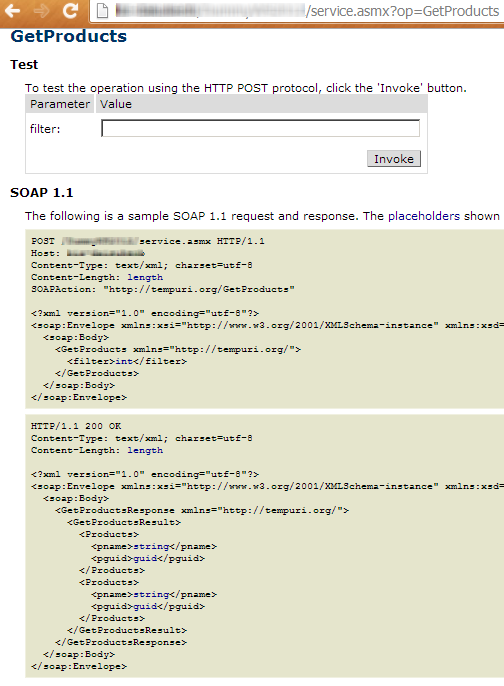Screen dimensions: 504x686
Task: Click the HTTP/1.1 200 OK response line
Action: tap(76, 426)
